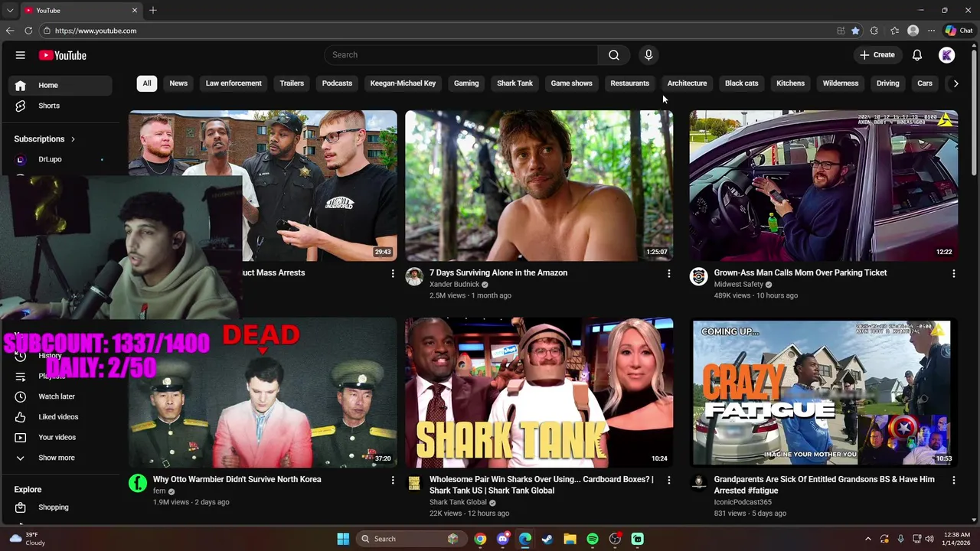This screenshot has height=551, width=980.
Task: Click the Xander Budnick channel avatar
Action: 414,276
